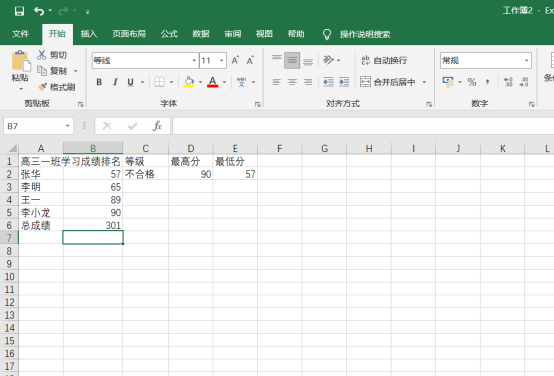
Task: Open font settings dialog launcher
Action: tap(258, 104)
